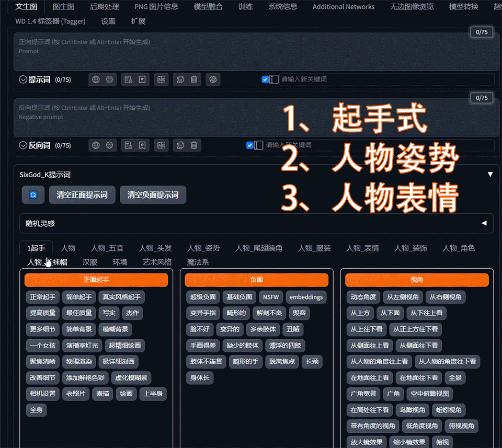The image size is (502, 448).
Task: Switch to the 图生图 tab
Action: click(x=63, y=7)
